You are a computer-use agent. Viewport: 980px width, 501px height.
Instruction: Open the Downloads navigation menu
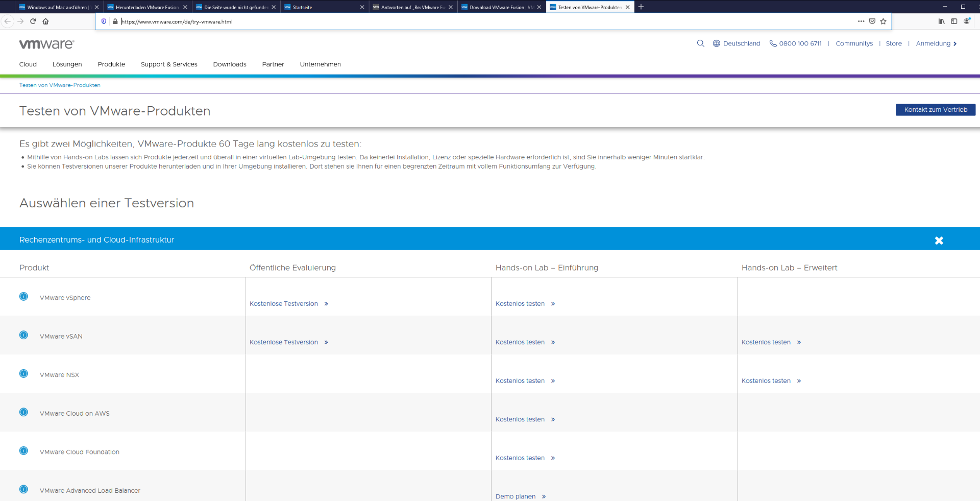230,64
